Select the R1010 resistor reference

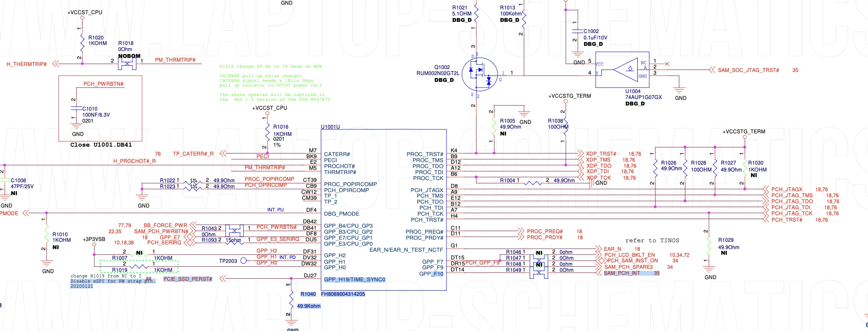pos(60,235)
